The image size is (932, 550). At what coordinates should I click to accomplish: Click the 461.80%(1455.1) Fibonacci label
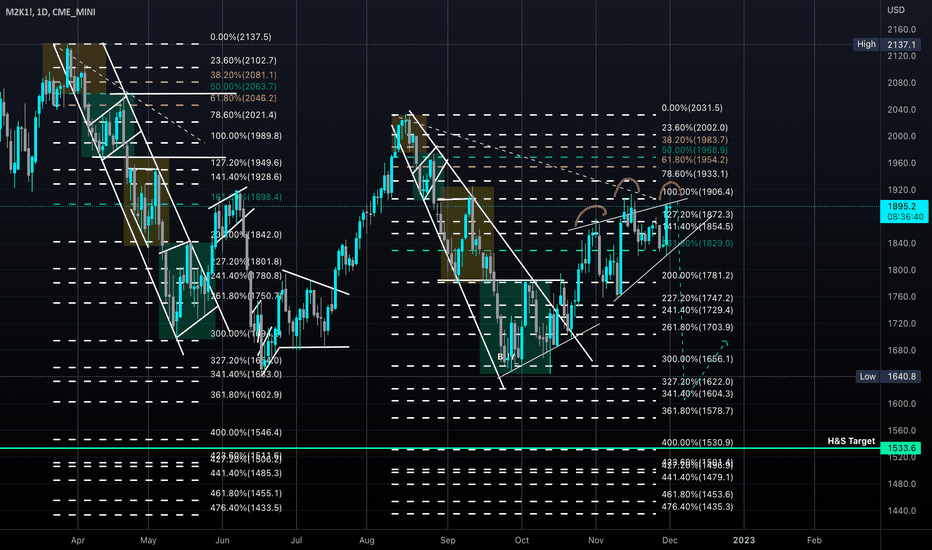click(x=246, y=494)
